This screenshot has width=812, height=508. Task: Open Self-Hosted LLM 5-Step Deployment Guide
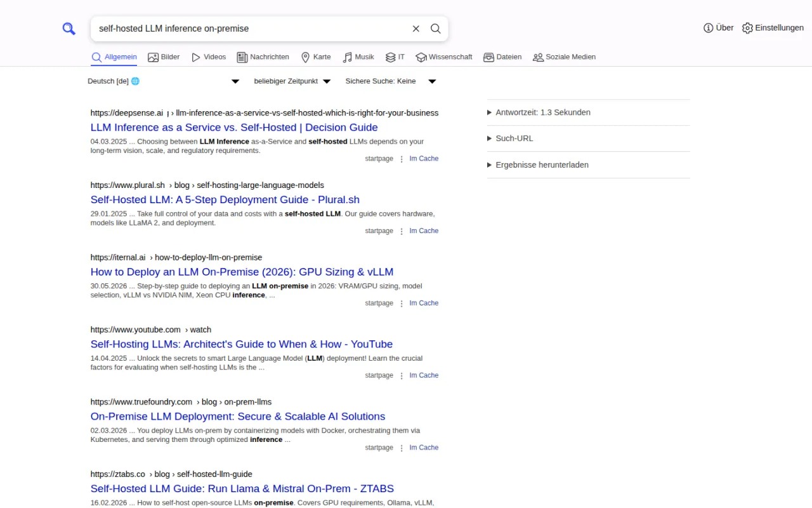225,200
